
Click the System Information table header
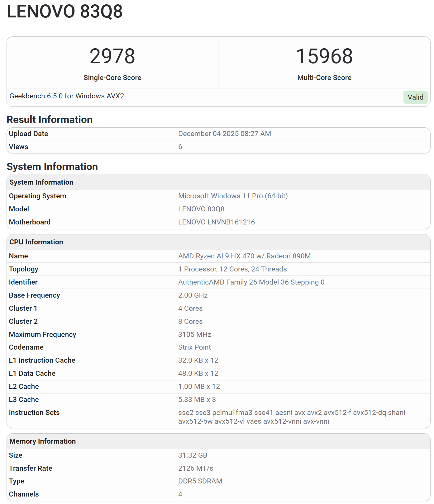pos(41,182)
